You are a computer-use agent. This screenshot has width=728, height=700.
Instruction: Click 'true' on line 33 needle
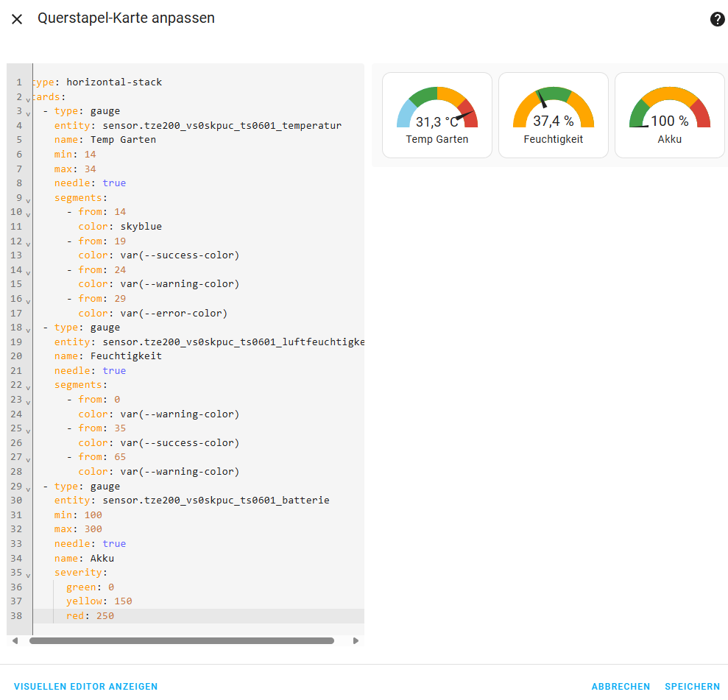(x=114, y=543)
